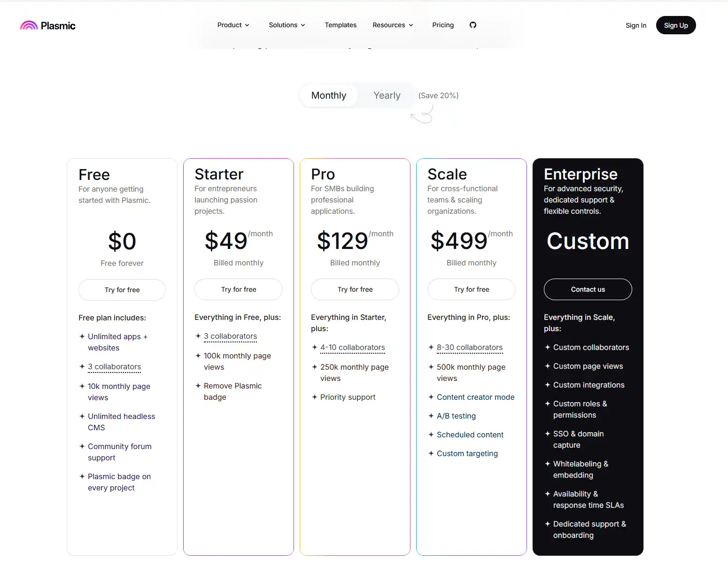Contact us about Enterprise pricing

click(588, 289)
